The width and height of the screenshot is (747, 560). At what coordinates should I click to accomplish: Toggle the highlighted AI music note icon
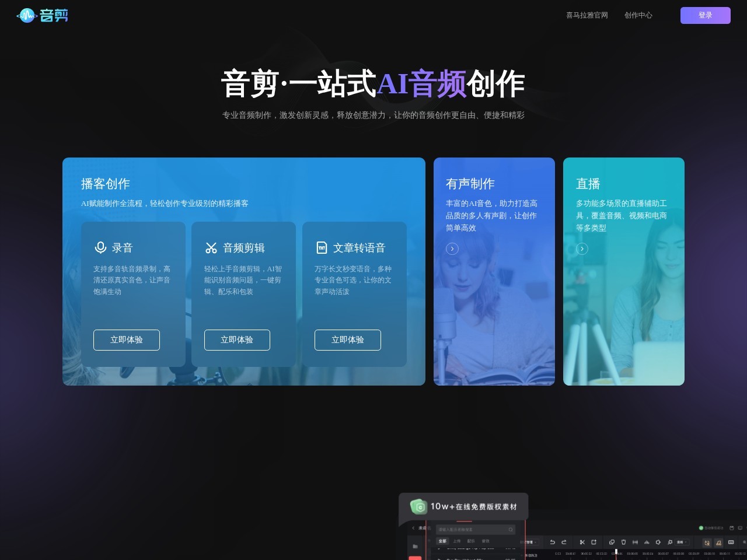click(719, 542)
